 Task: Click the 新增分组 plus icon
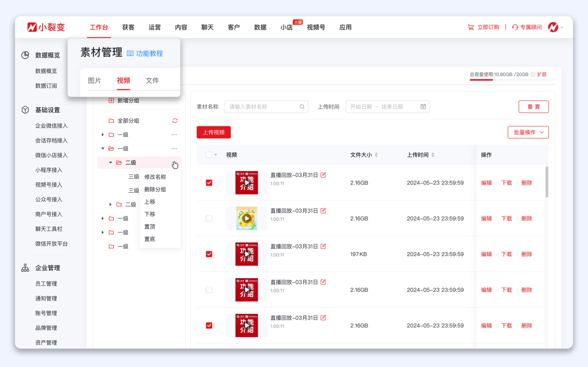coord(112,101)
